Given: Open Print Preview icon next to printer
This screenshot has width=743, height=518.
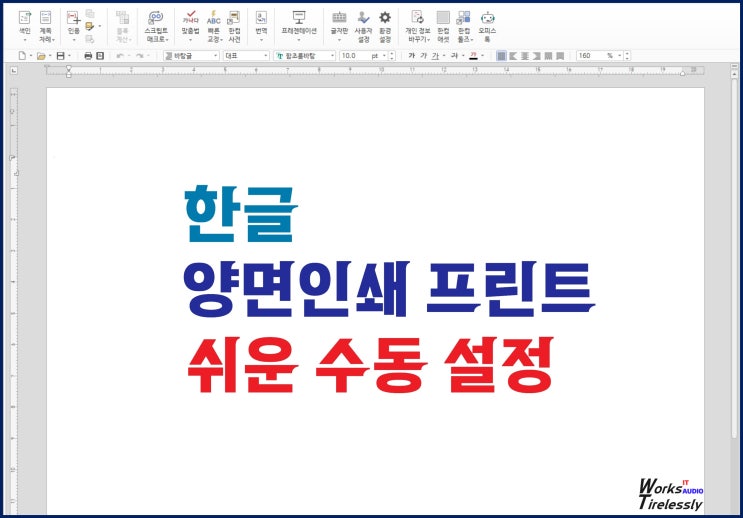Looking at the screenshot, I should click(100, 56).
